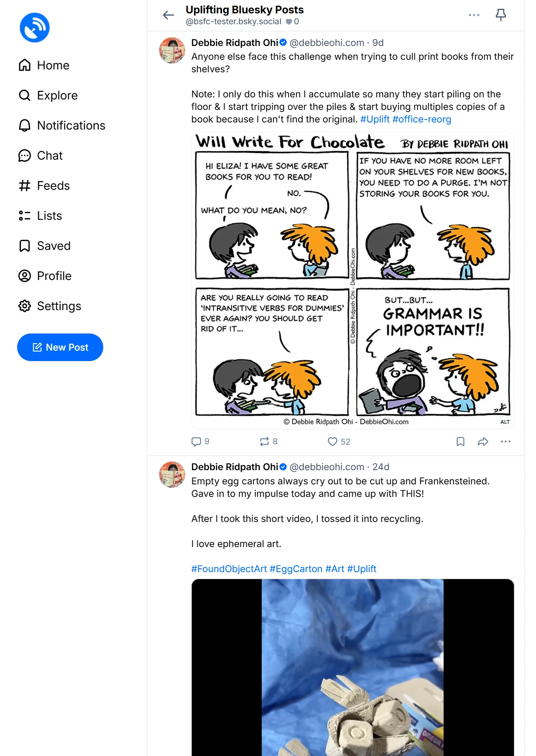Show the comic image ALT text

(x=505, y=422)
